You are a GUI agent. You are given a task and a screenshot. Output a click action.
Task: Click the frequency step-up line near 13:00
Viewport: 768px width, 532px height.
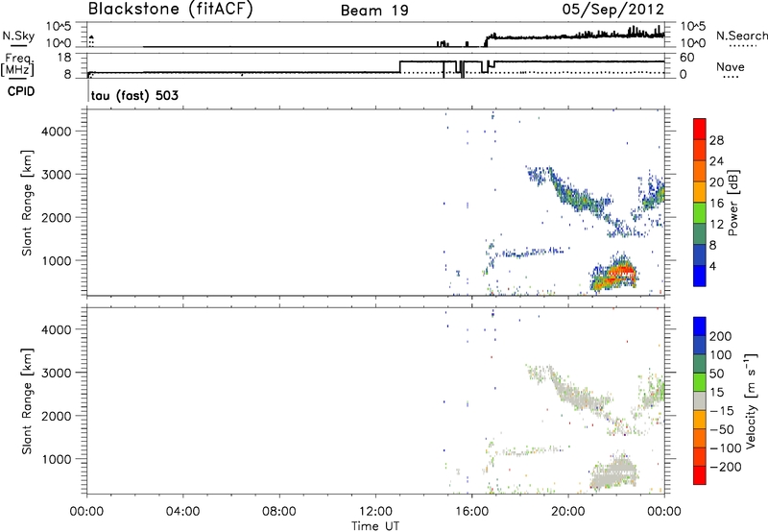coord(400,66)
